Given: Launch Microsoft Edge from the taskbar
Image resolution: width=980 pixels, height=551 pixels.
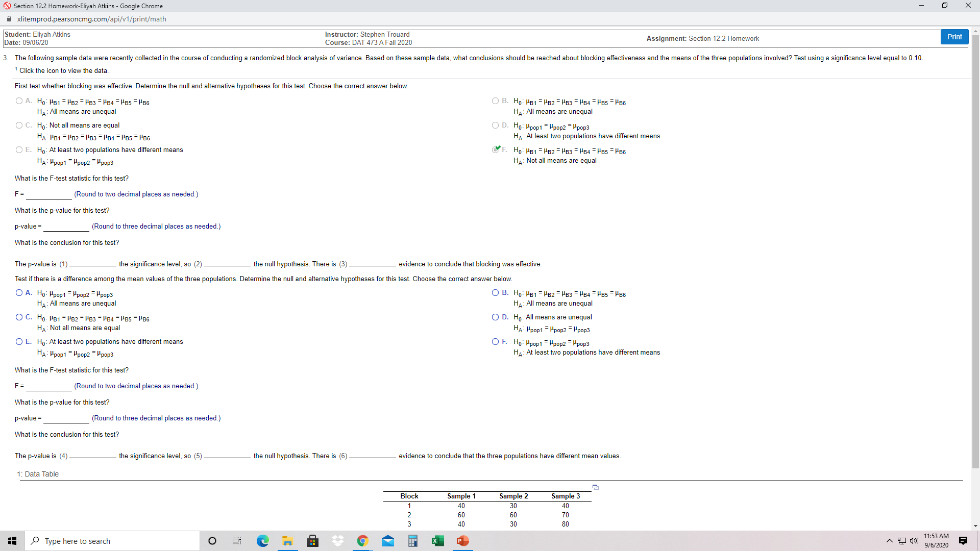Looking at the screenshot, I should 262,541.
